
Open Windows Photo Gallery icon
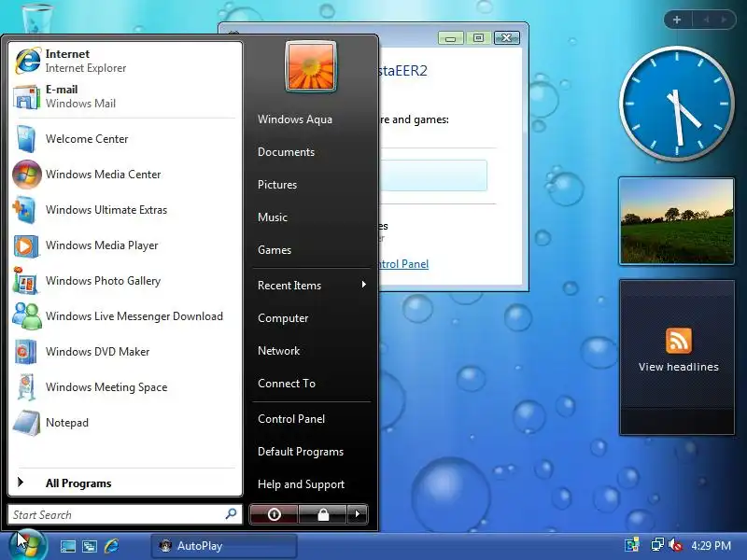pyautogui.click(x=26, y=281)
